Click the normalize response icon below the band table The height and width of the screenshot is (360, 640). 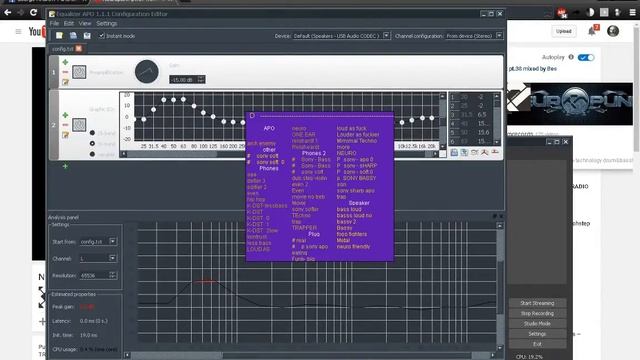[484, 152]
